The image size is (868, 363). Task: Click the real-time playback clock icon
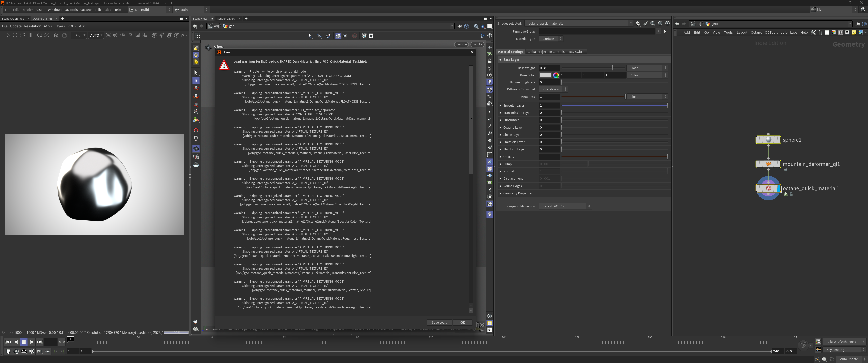coord(32,351)
